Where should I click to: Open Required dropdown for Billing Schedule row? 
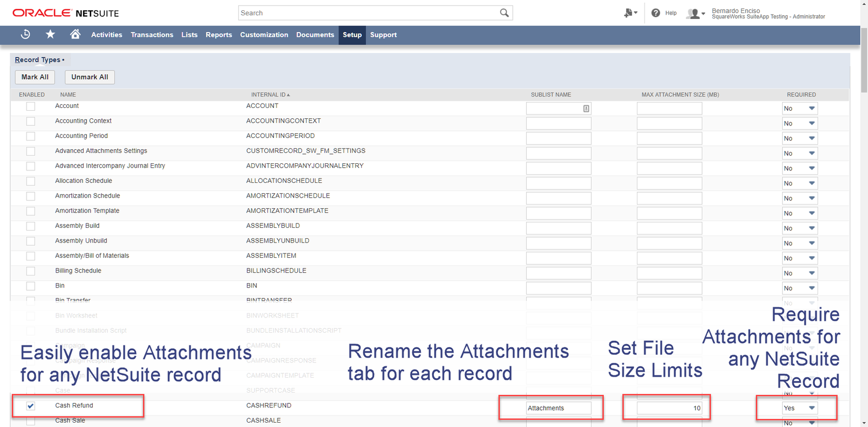(800, 273)
